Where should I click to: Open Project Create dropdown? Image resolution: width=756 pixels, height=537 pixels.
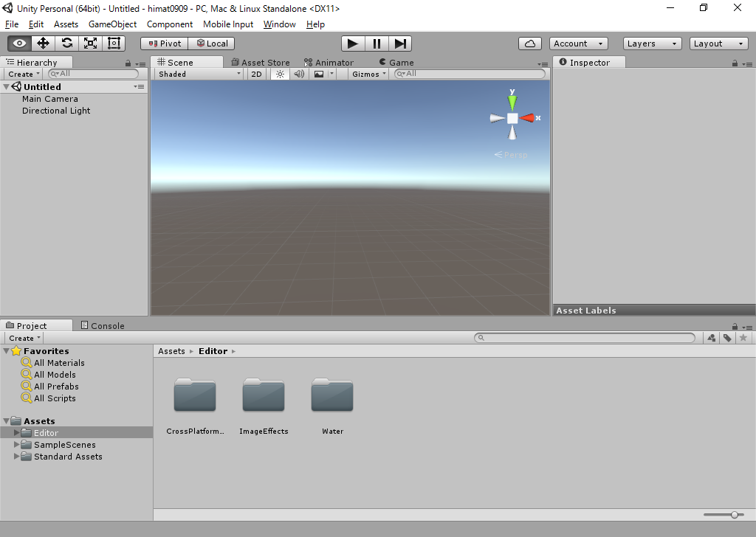pos(24,338)
